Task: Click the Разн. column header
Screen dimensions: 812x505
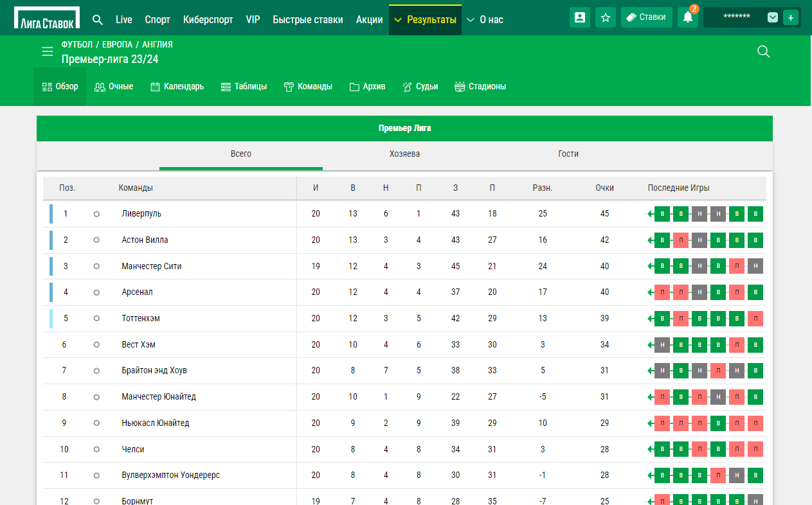Action: [x=543, y=188]
